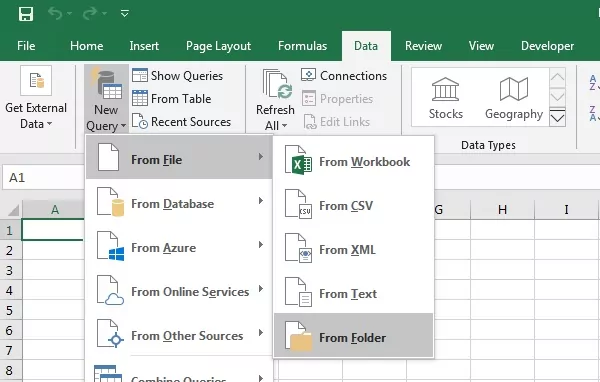This screenshot has height=382, width=600.
Task: Select row 3 header
Action: pyautogui.click(x=10, y=270)
